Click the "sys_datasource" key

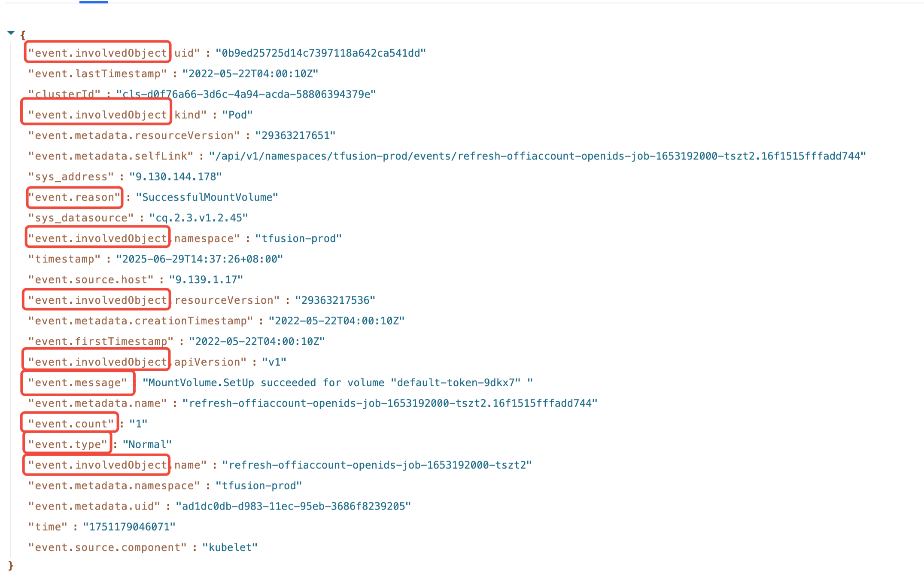81,218
